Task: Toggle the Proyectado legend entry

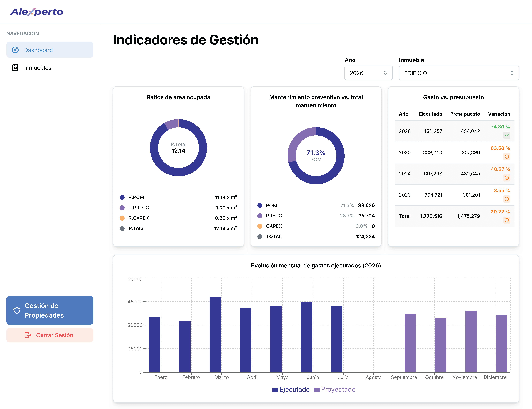Action: click(x=335, y=389)
